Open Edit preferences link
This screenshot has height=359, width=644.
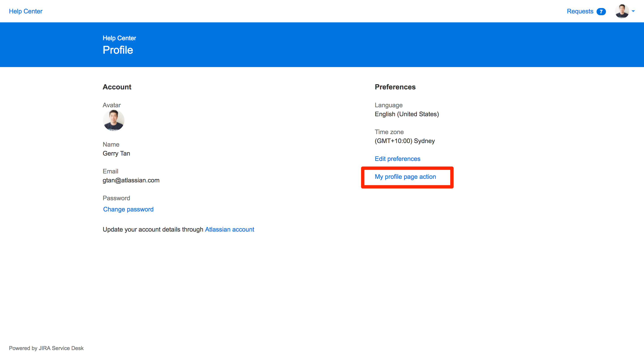pyautogui.click(x=397, y=159)
